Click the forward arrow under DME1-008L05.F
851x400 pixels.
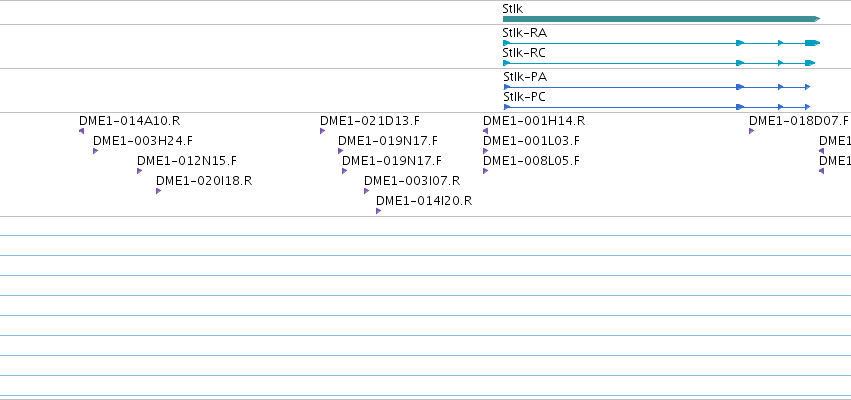click(485, 171)
